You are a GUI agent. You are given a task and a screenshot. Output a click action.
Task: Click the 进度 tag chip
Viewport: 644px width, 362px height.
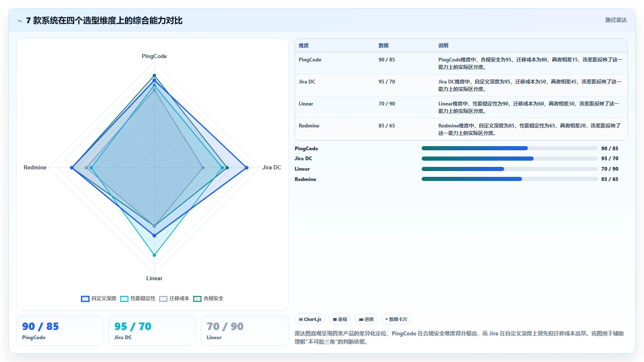pyautogui.click(x=366, y=319)
